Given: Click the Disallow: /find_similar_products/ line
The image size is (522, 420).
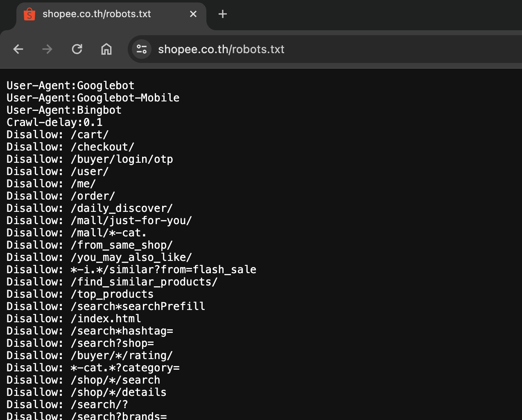Looking at the screenshot, I should click(x=112, y=282).
